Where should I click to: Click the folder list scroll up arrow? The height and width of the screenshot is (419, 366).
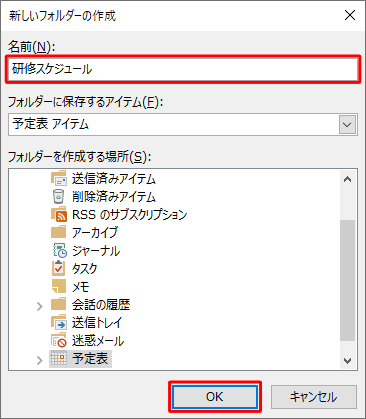348,180
